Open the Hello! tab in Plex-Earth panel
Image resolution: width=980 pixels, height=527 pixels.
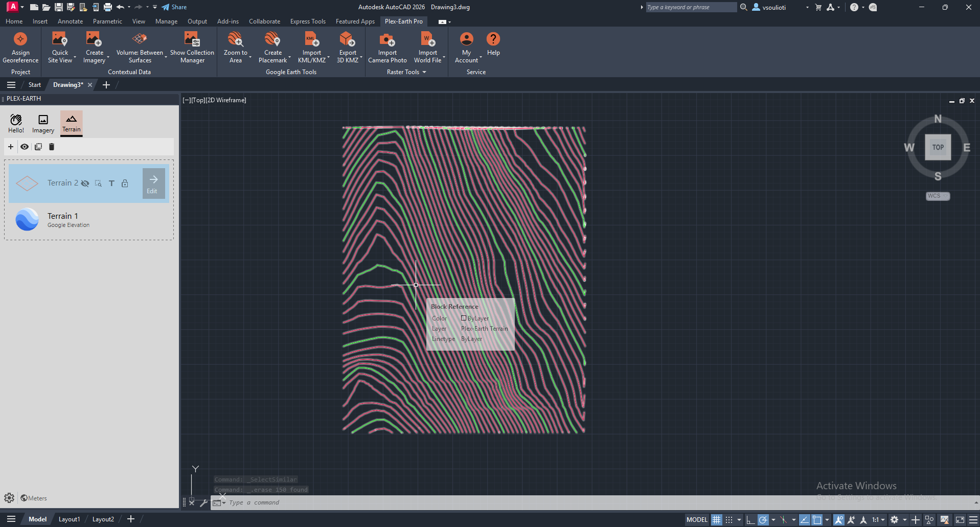click(x=16, y=124)
